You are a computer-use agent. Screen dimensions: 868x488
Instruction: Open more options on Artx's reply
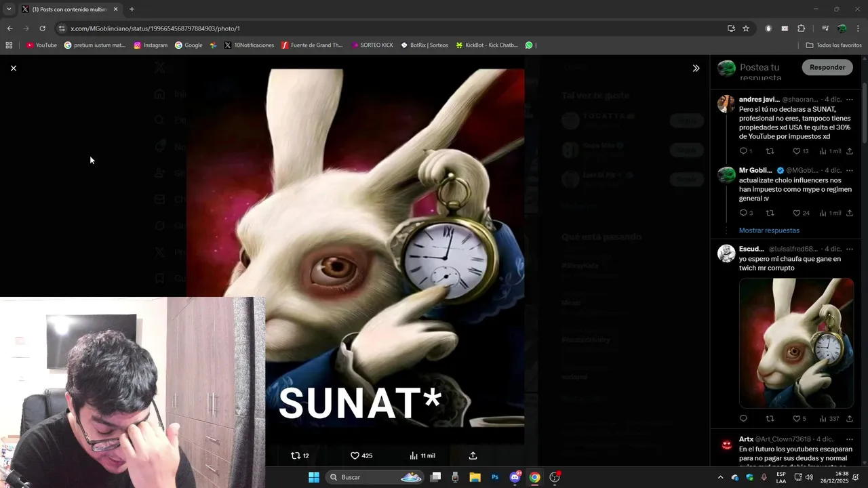click(849, 439)
